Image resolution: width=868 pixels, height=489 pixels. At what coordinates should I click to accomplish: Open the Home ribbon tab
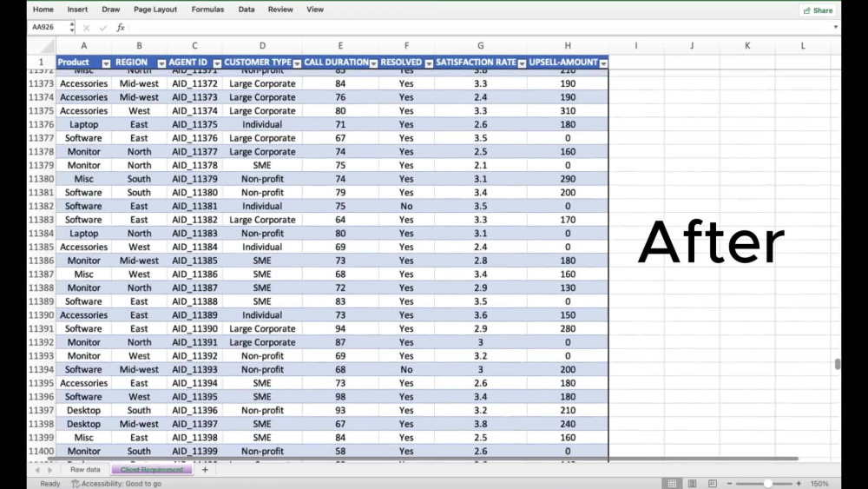(43, 10)
